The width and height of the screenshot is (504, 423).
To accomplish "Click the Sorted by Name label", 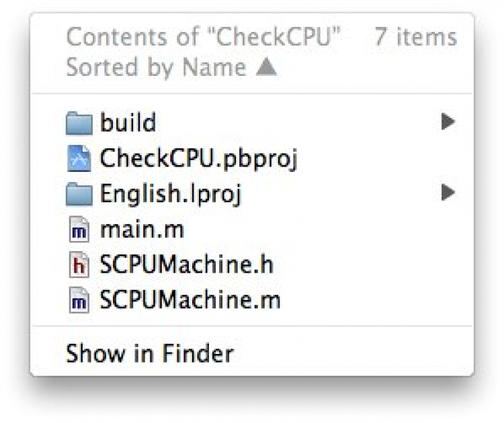I will (156, 67).
